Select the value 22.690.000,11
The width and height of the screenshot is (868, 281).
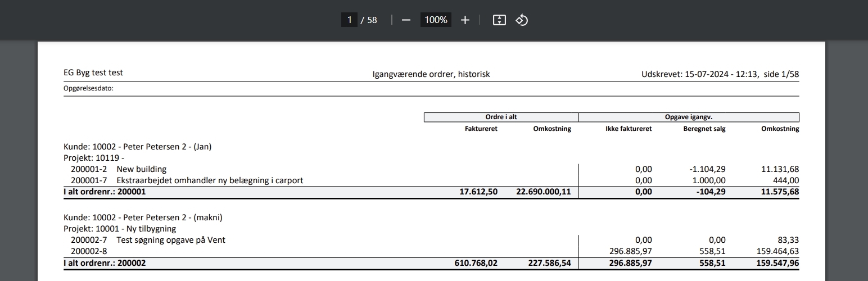[x=543, y=192]
